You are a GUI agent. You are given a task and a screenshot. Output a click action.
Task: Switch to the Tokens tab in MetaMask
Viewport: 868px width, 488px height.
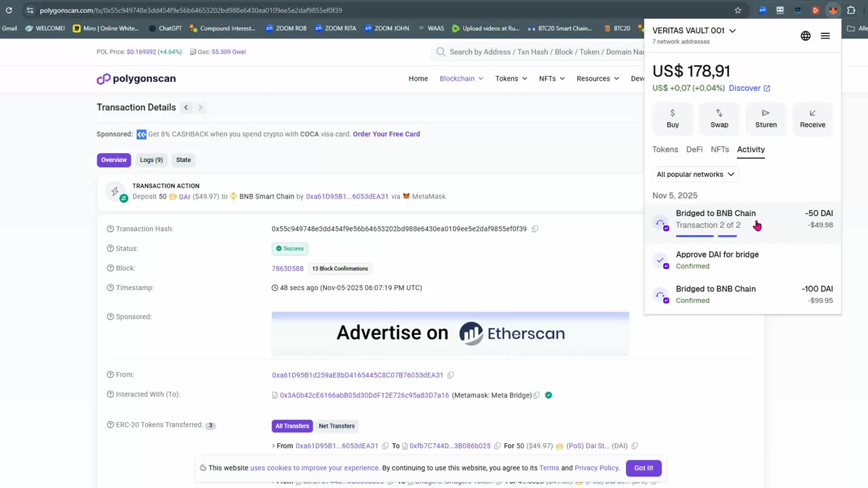(x=665, y=150)
